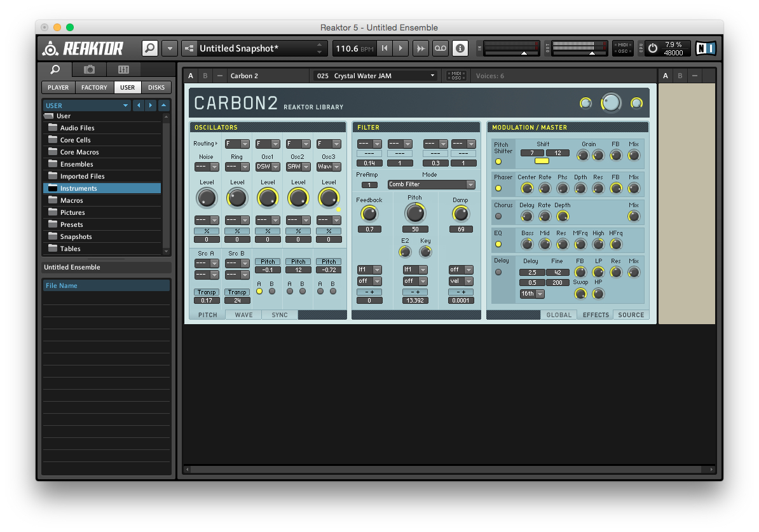Open the Reaktor search panel
This screenshot has width=759, height=532.
pyautogui.click(x=149, y=48)
